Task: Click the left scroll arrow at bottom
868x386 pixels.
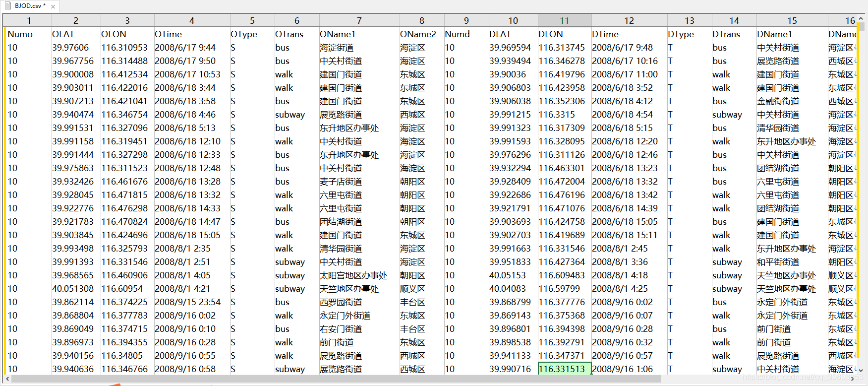Action: (x=7, y=379)
